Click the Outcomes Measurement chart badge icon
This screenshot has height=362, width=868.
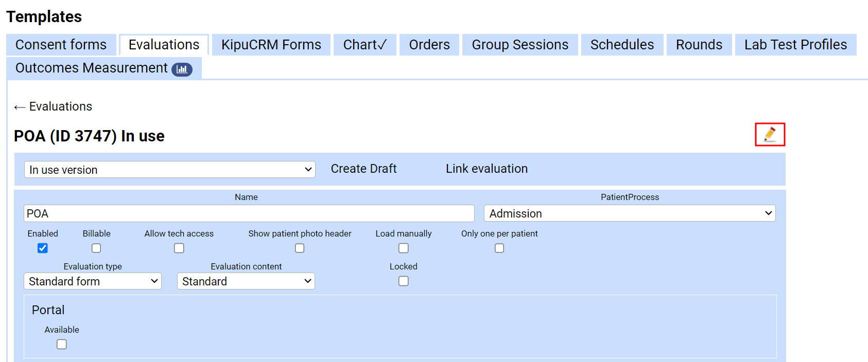tap(182, 69)
